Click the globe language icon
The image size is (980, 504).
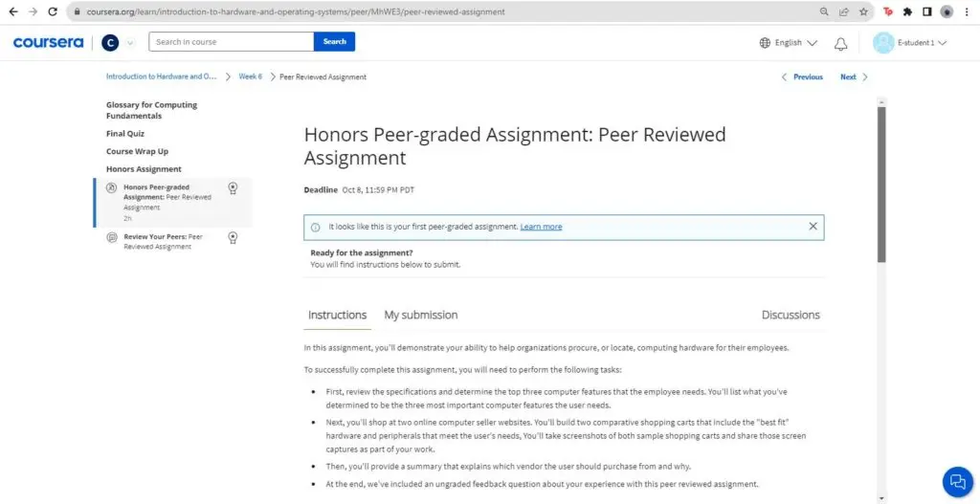765,42
